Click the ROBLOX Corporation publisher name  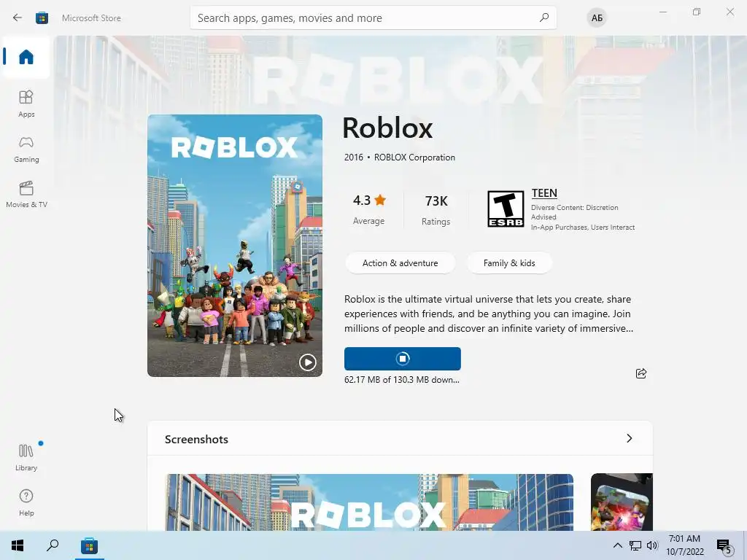coord(414,157)
